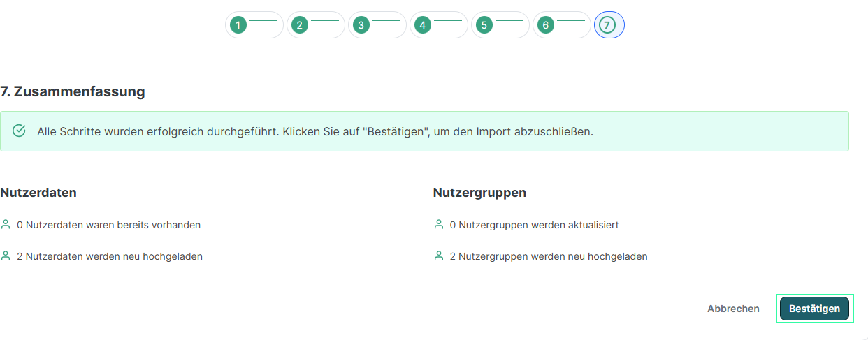Click user icon beside '0 Nutzergruppen werden aktualisiert'
Viewport: 868px width, 340px height.
click(x=439, y=225)
